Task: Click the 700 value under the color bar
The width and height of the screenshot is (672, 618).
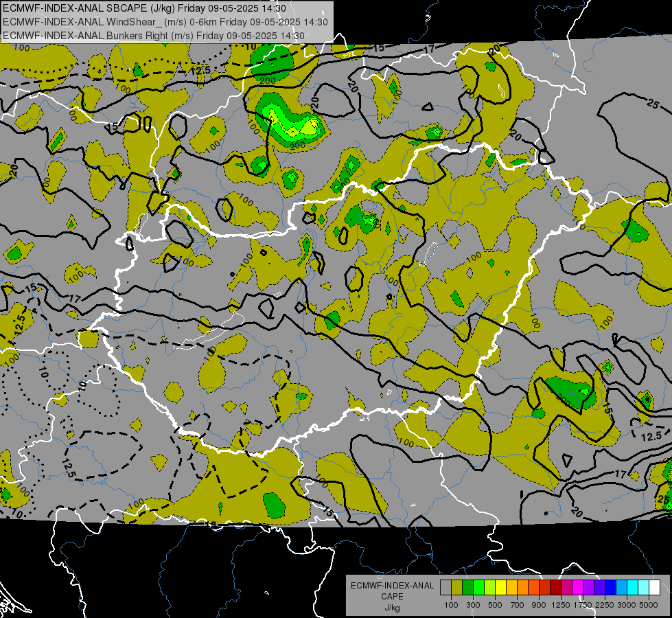Action: [517, 605]
